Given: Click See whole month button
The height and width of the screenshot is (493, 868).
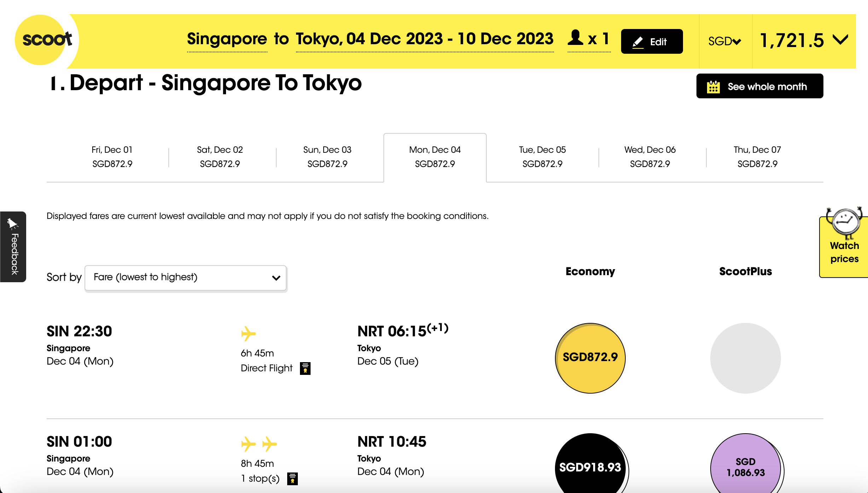Looking at the screenshot, I should (759, 86).
